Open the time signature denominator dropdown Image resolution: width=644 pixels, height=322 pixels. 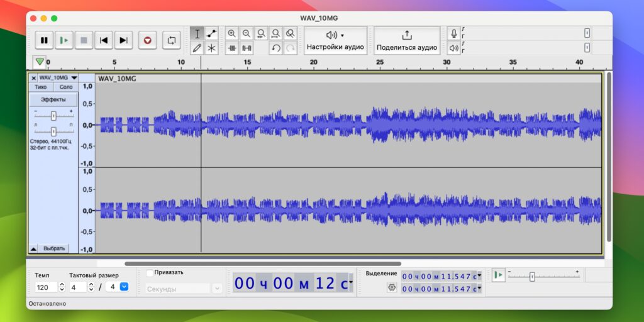tap(124, 287)
